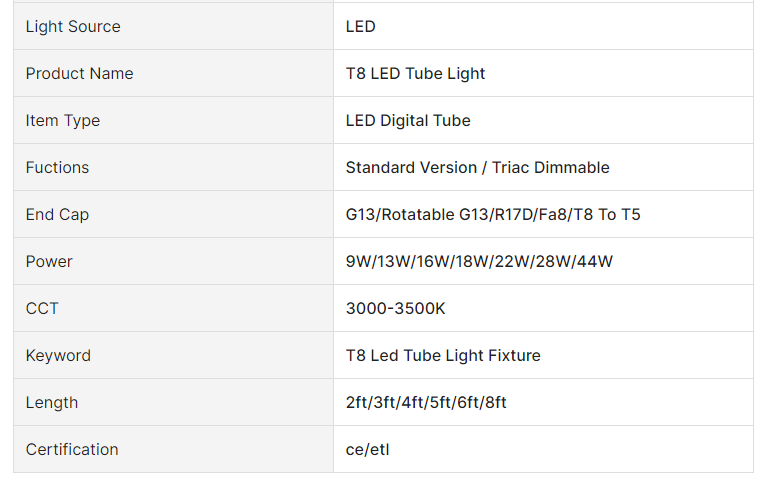The height and width of the screenshot is (482, 774).
Task: Select 'T8 LED Tube Light' text
Action: coord(416,74)
